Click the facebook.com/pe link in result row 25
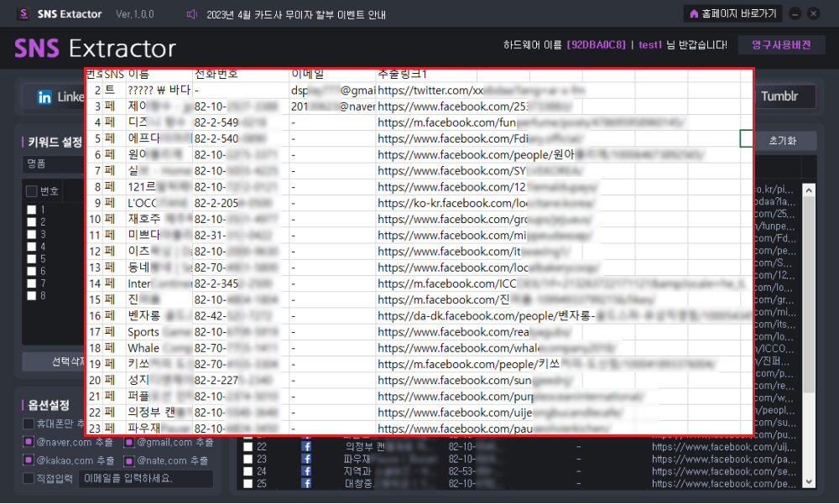 (723, 484)
